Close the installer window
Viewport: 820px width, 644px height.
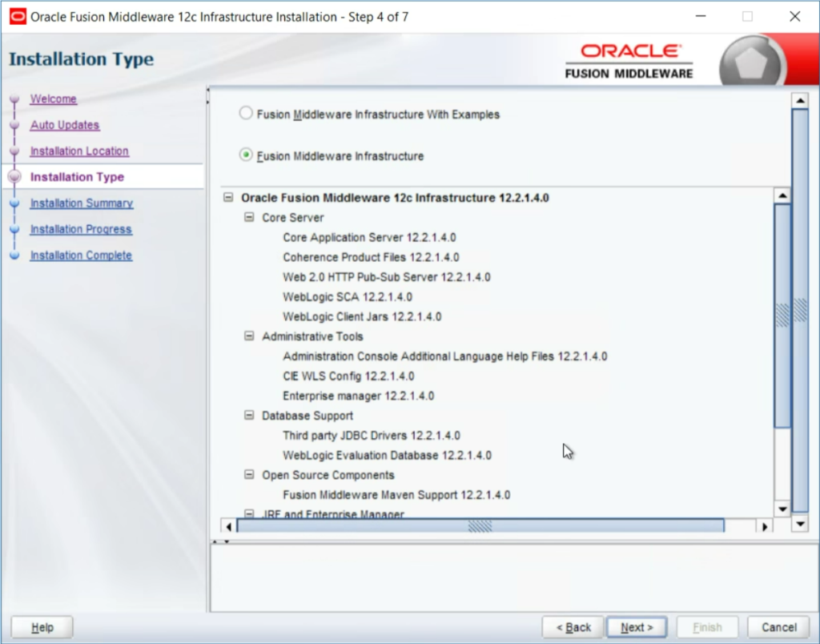click(x=795, y=17)
